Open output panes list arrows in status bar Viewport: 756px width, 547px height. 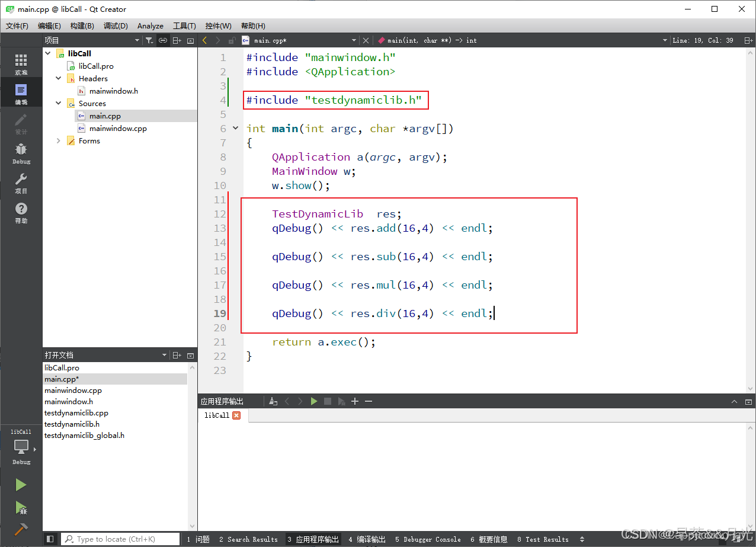pos(582,539)
